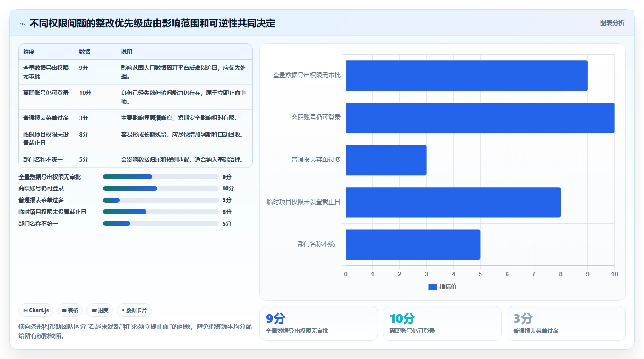Click y-axis label 普通报表菜单过多 in chart
The width and height of the screenshot is (644, 359).
tap(316, 160)
